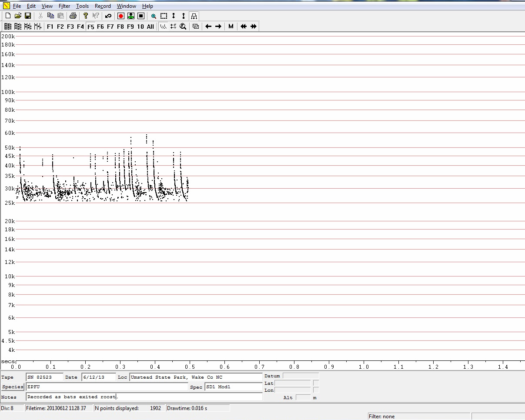525x420 pixels.
Task: Select the third vertical-bars compression icon
Action: click(x=28, y=27)
